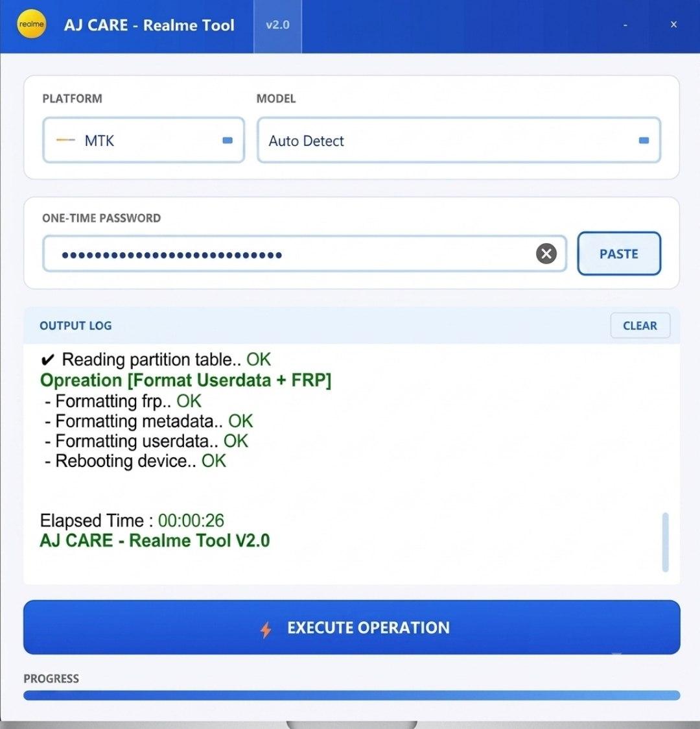The image size is (700, 729).
Task: Click the AJ CARE - Realme Tool title
Action: 149,25
